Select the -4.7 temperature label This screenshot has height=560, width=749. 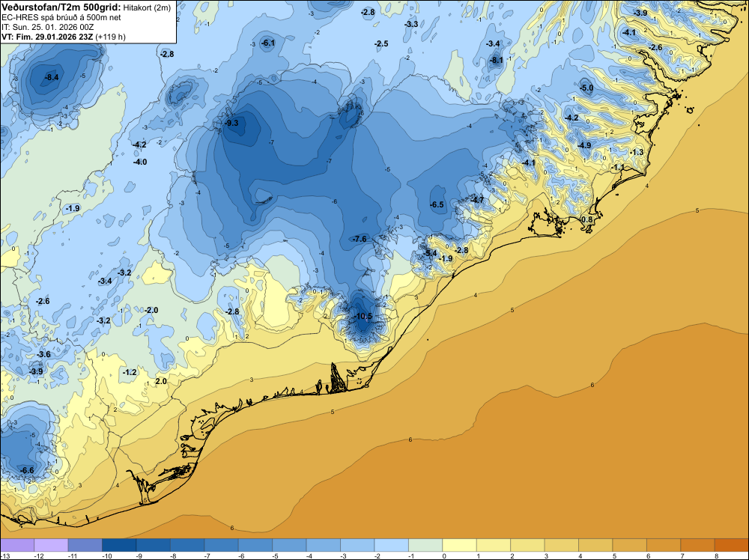tap(477, 200)
